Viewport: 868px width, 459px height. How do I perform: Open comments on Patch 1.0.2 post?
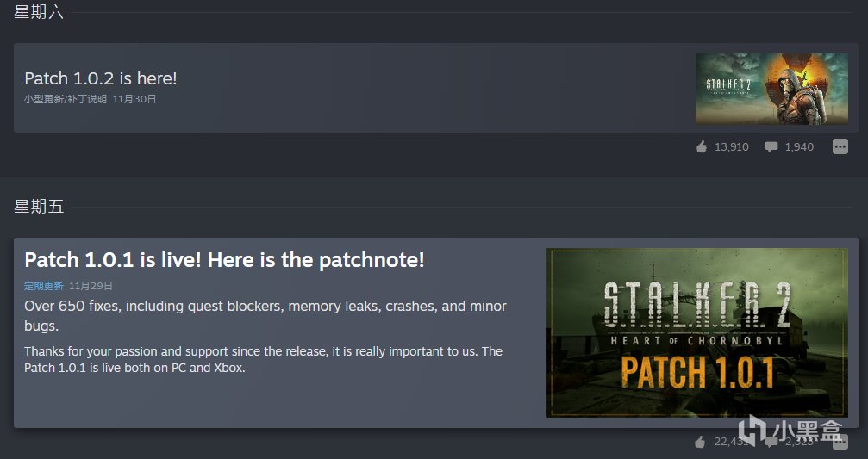771,146
